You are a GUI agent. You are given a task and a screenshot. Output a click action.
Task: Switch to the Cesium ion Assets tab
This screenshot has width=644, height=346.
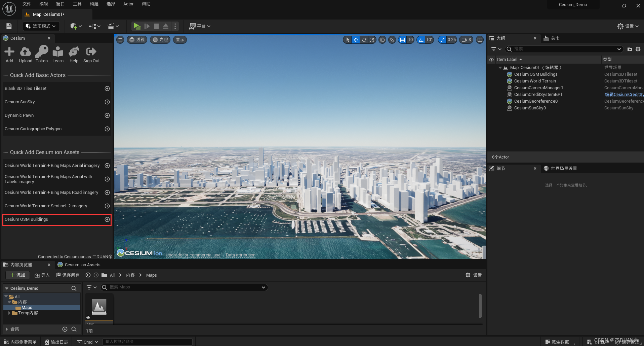[82, 265]
